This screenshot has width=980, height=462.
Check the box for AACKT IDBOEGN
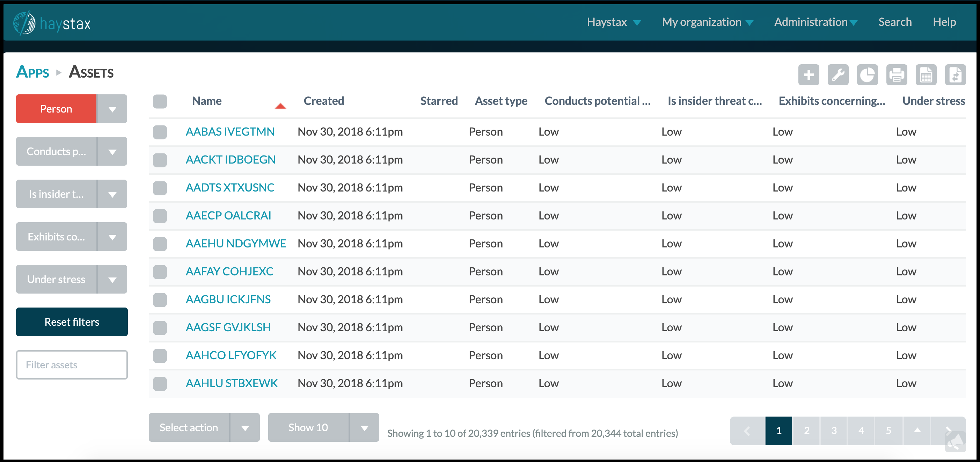pos(160,160)
